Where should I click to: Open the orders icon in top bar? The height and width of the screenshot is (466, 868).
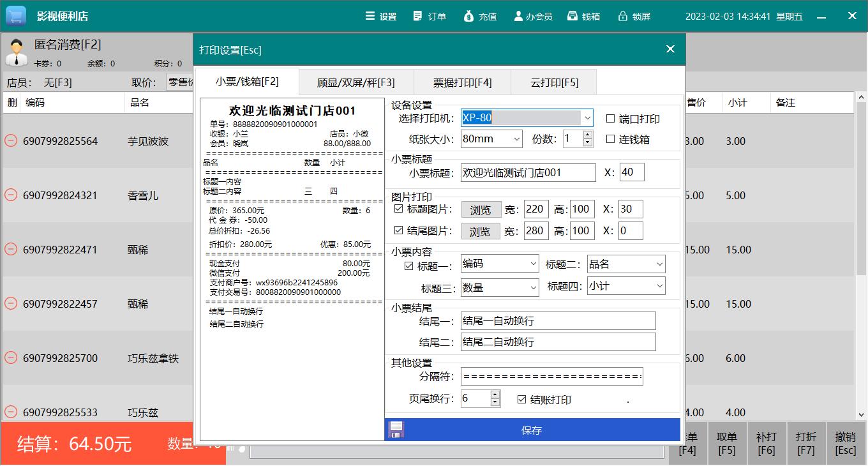(418, 16)
